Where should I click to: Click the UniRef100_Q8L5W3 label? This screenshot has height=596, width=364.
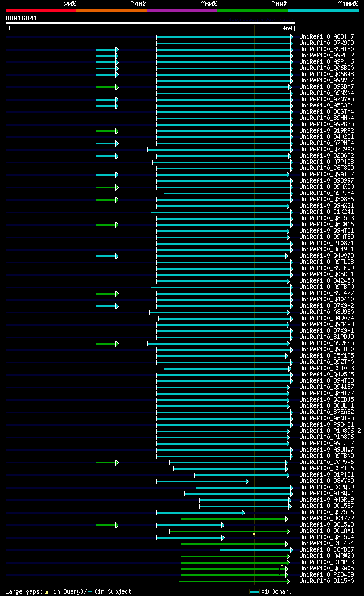(x=326, y=524)
